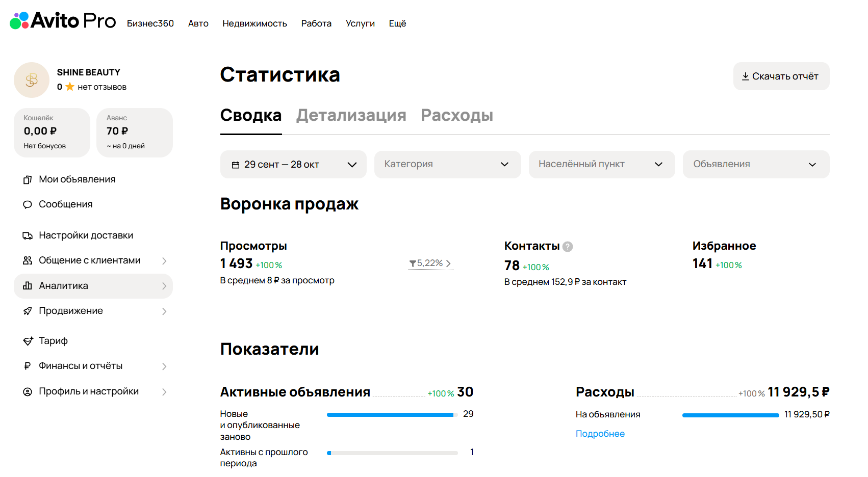Click the Avito Pro logo

(x=63, y=21)
